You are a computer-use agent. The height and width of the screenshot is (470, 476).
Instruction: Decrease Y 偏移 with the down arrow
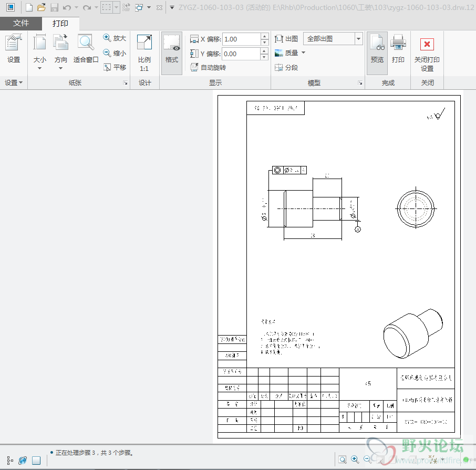(x=264, y=57)
